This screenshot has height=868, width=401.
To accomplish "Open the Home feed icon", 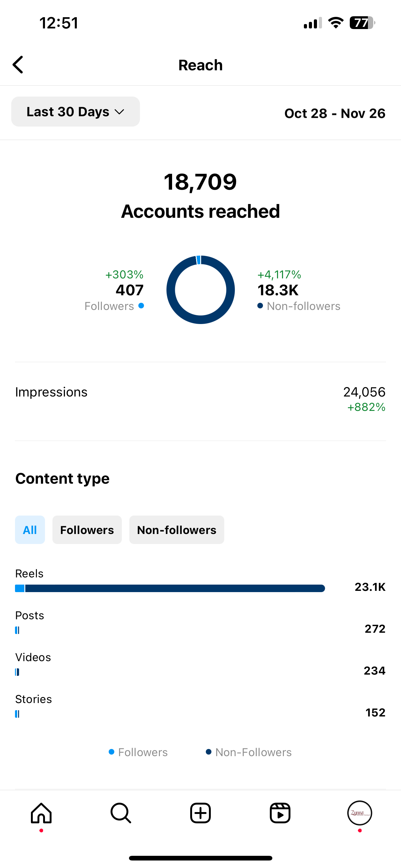I will coord(41,813).
